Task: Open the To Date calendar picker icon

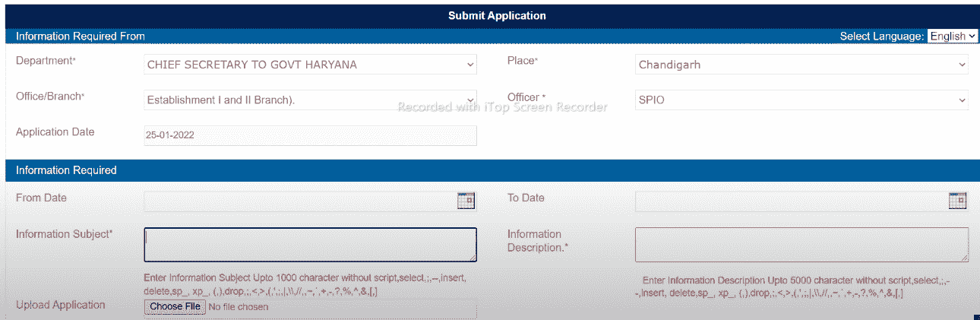Action: [x=957, y=201]
